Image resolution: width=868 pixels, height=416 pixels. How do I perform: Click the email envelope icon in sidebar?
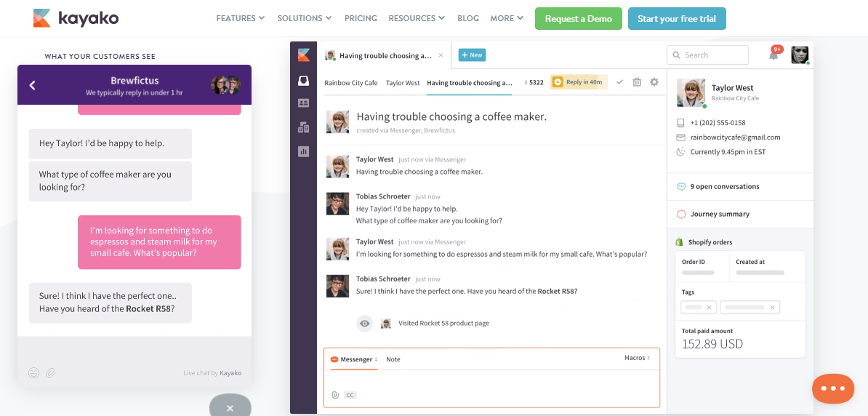coord(680,137)
